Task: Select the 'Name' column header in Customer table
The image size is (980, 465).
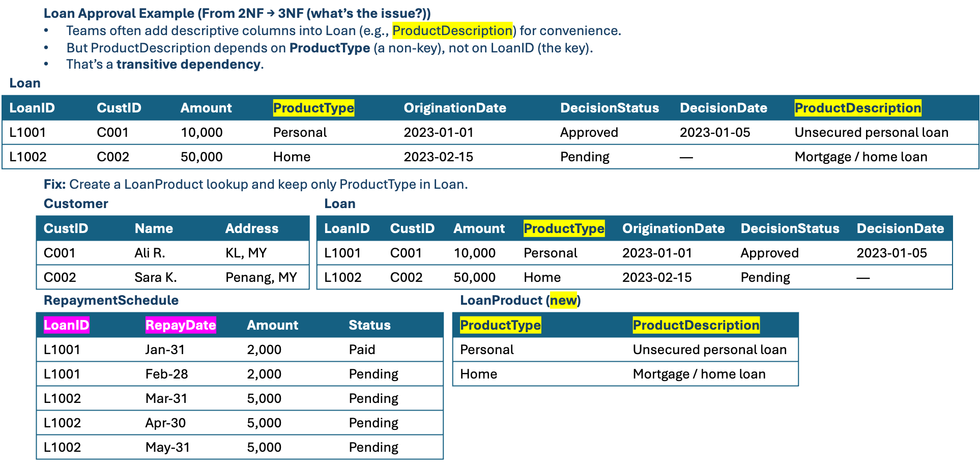Action: tap(154, 228)
